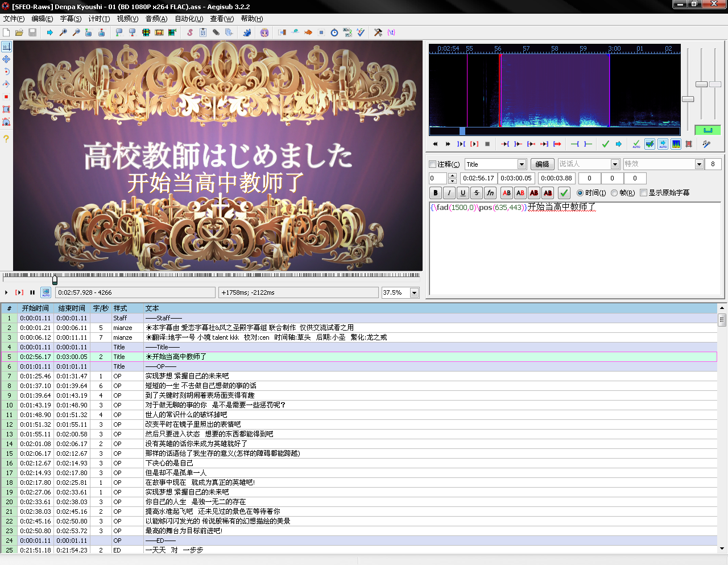This screenshot has height=565, width=728.
Task: Adjust the audio vertical zoom slider
Action: (701, 84)
